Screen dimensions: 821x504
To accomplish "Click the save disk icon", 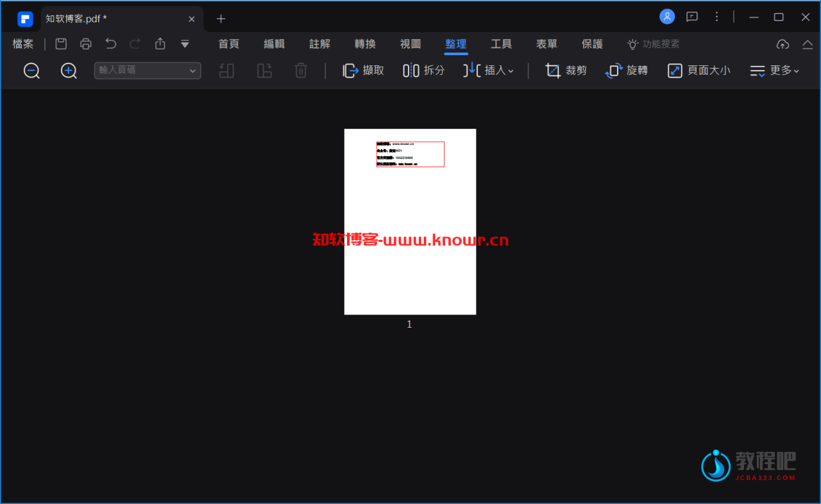I will click(61, 44).
